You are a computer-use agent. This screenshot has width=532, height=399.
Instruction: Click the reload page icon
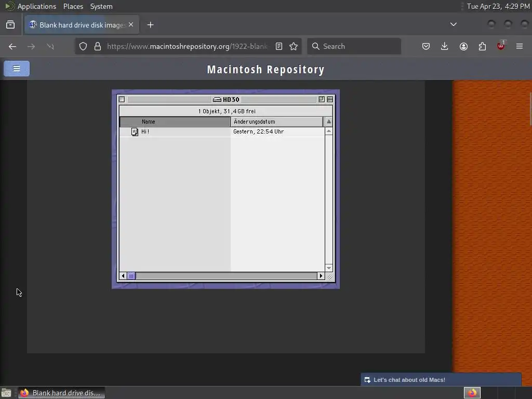50,46
